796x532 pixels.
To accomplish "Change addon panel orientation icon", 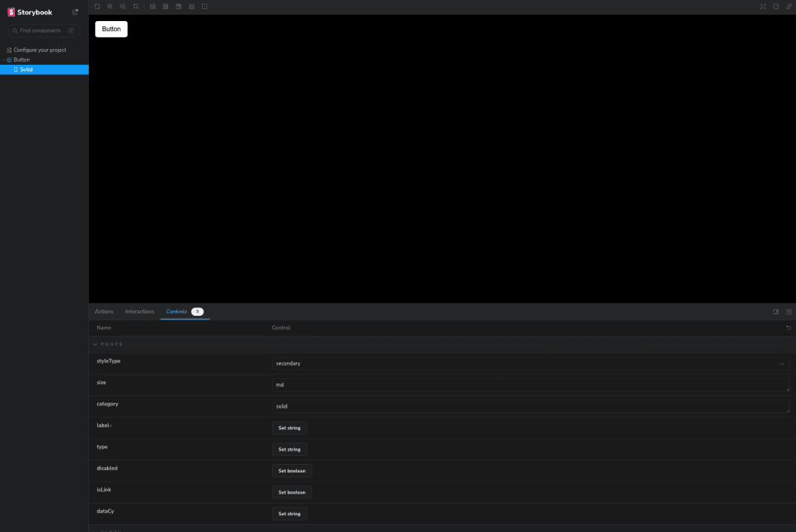I will pos(776,312).
